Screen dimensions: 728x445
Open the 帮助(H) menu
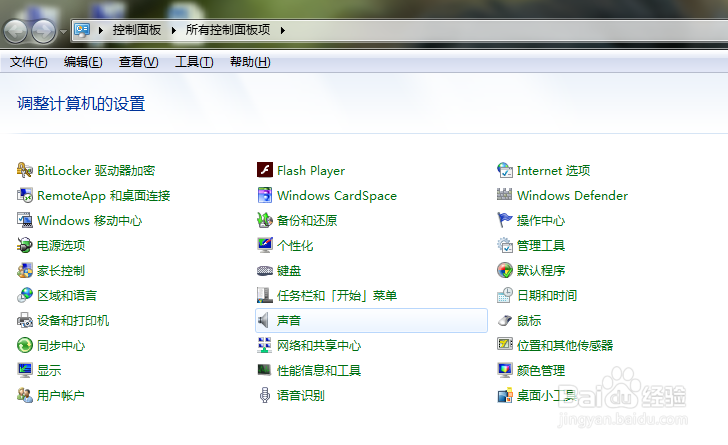250,62
